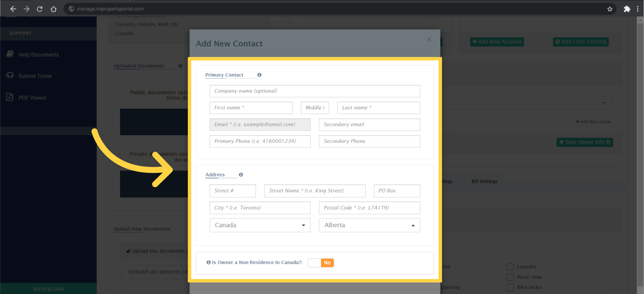Click the Uploaded Documents info icon
This screenshot has width=644, height=294.
click(x=180, y=66)
